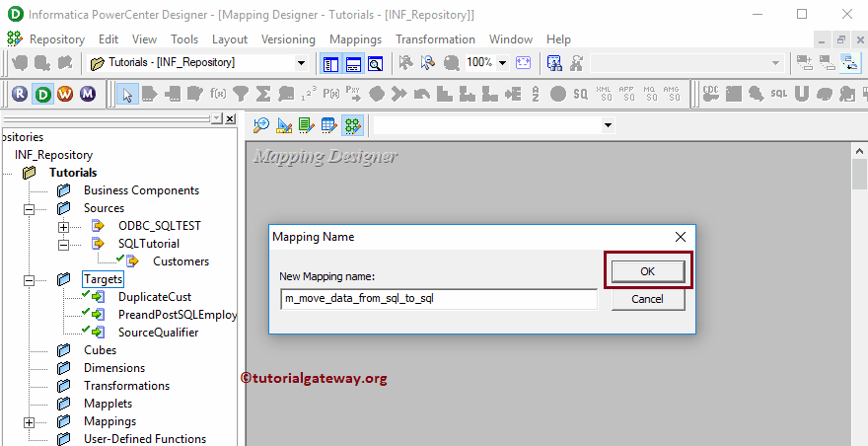Select the Mapplets folder in tree
This screenshot has width=868, height=446.
pos(108,404)
